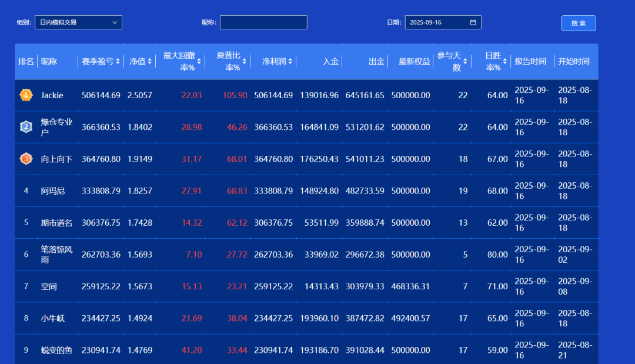
Task: Click 小牛妖 latest equity 492400.57
Action: coord(410,318)
